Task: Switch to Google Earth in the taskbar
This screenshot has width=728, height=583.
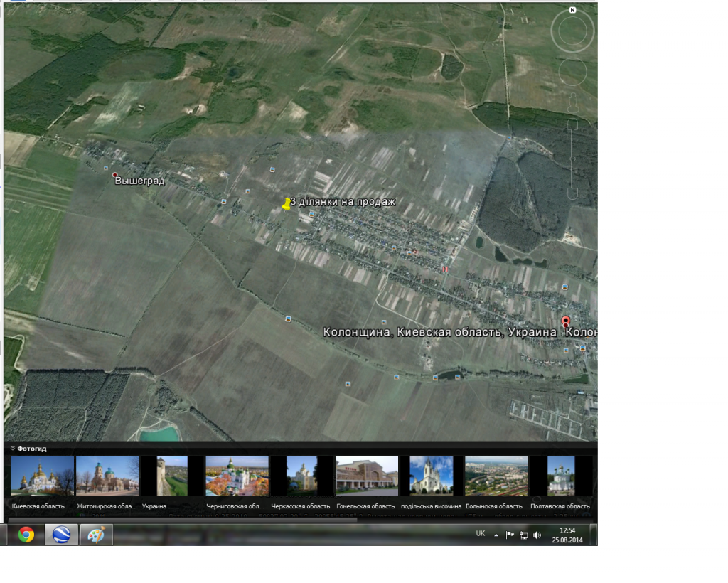Action: [61, 535]
